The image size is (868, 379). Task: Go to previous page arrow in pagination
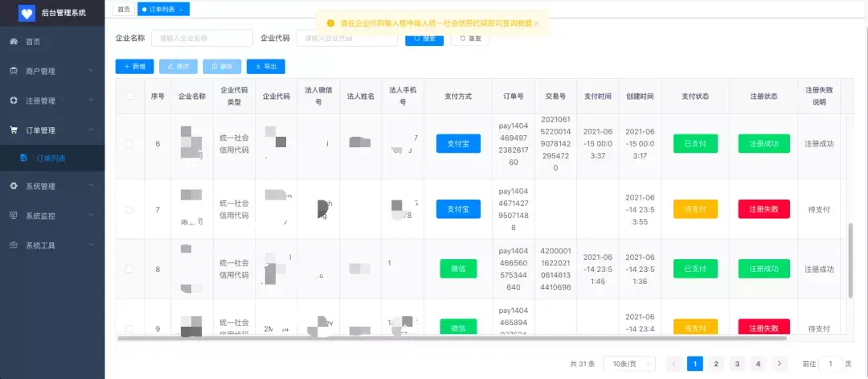tap(674, 364)
